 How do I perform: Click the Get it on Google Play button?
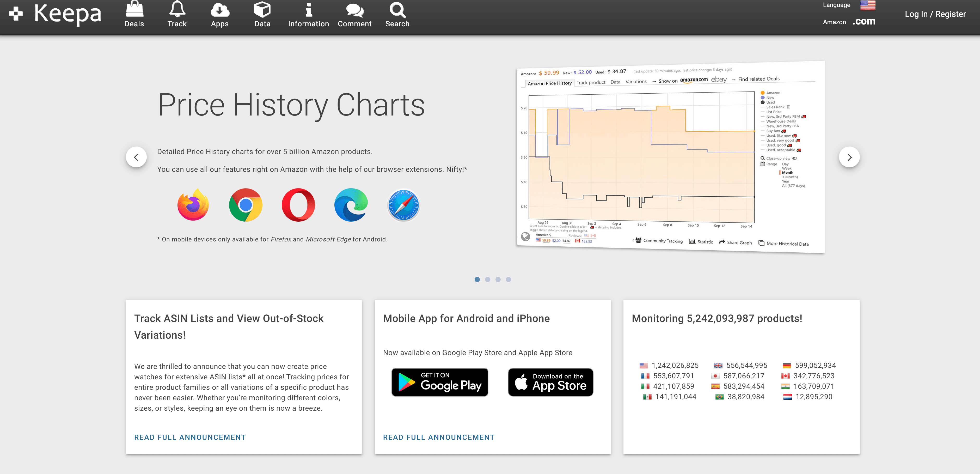tap(440, 382)
